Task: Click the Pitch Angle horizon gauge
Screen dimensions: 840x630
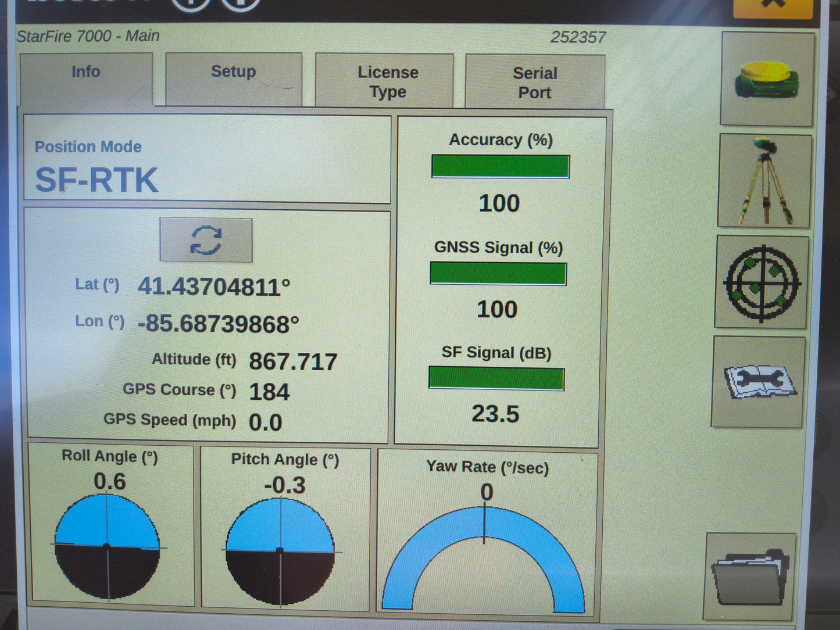Action: (x=280, y=551)
